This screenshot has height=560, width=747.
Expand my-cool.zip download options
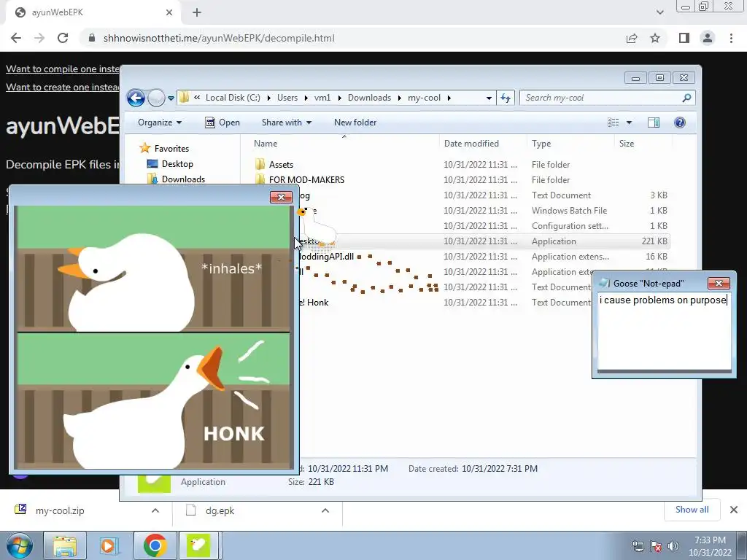[155, 510]
